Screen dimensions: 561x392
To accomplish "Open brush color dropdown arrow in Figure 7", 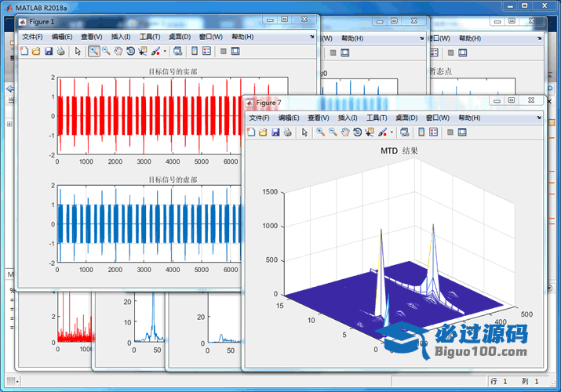I will [x=392, y=132].
